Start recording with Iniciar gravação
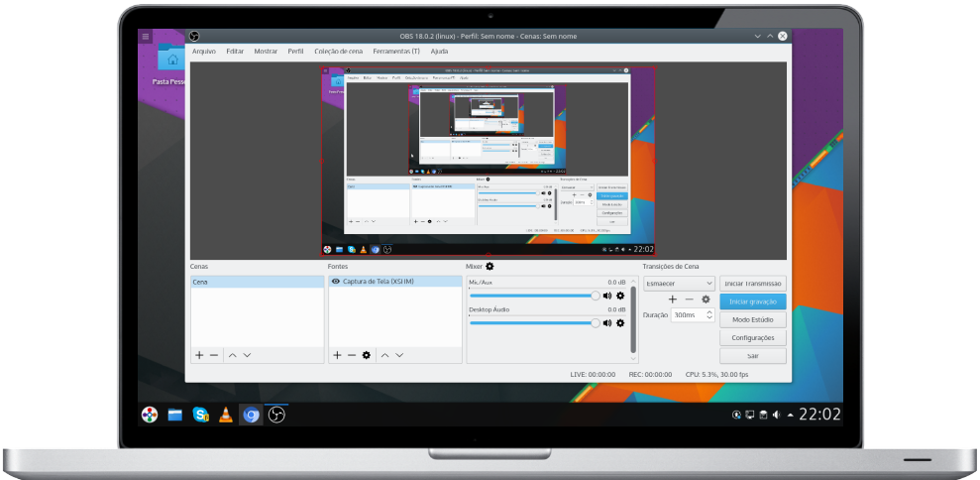 (x=752, y=301)
